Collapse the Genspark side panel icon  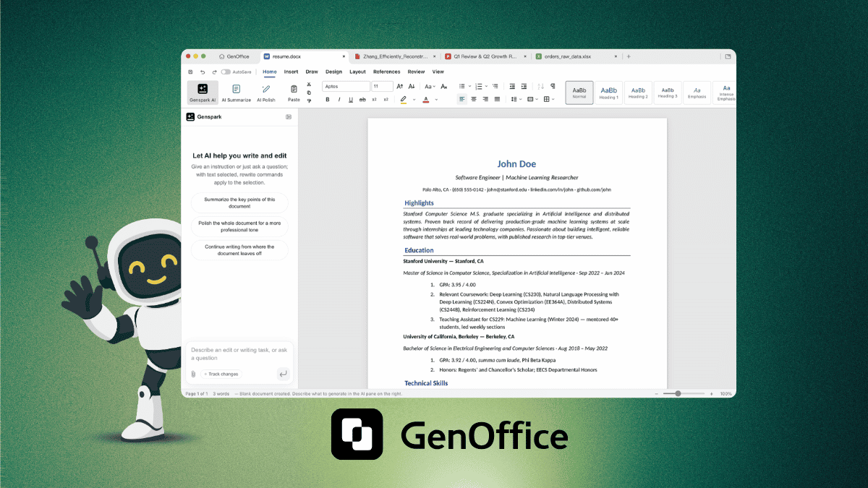pos(289,116)
